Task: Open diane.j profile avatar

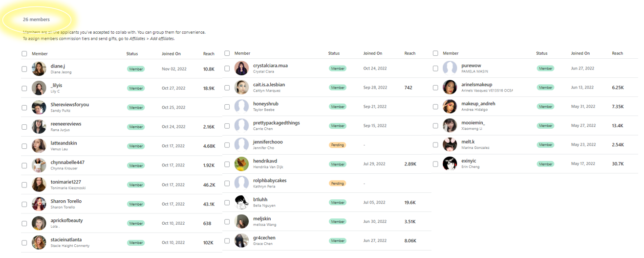Action: [39, 69]
